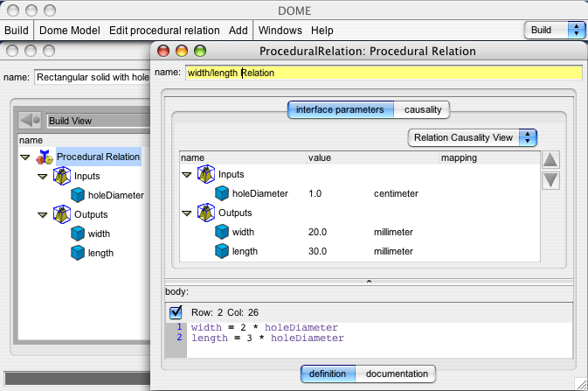Zoom the ProceduralRelation window with green button
588x391 pixels.
point(200,51)
